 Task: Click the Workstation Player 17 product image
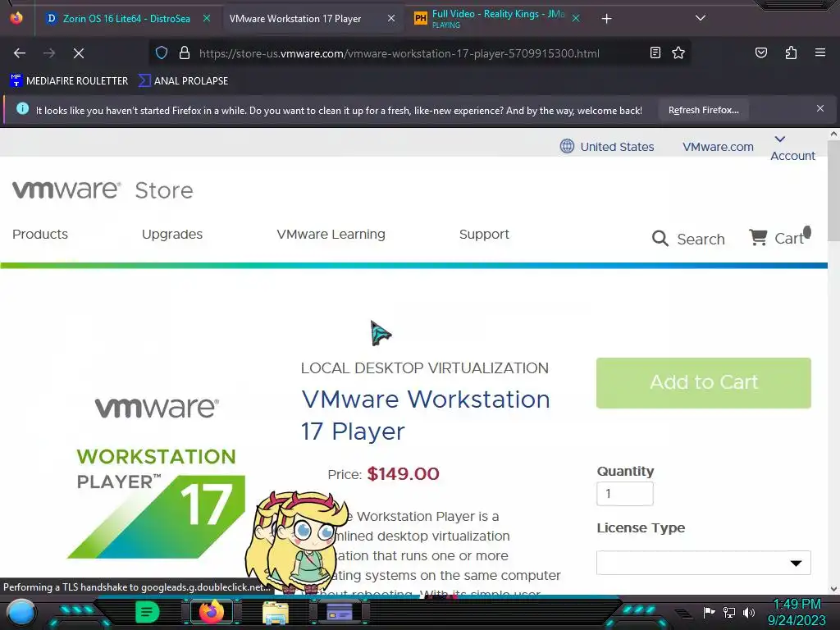tap(157, 477)
